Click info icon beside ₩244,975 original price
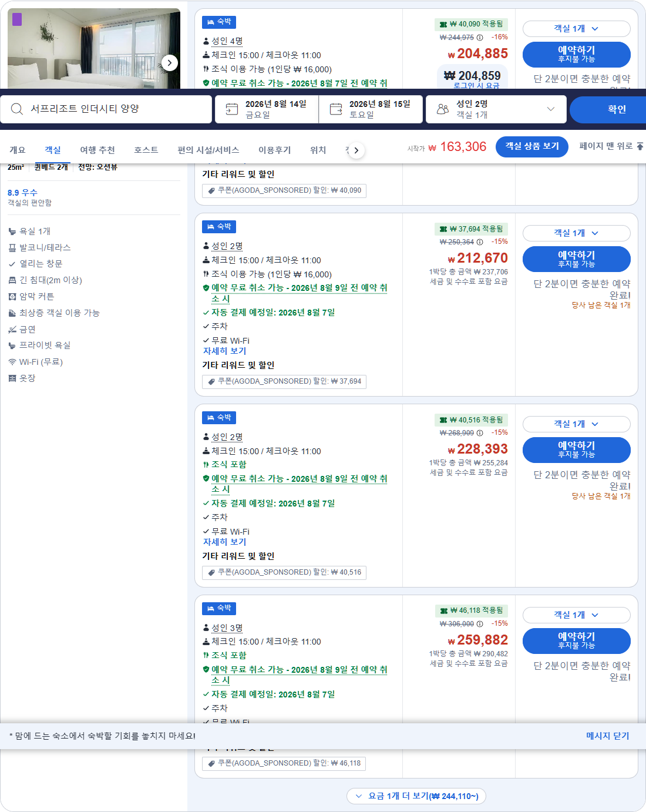This screenshot has height=812, width=646. pos(480,38)
